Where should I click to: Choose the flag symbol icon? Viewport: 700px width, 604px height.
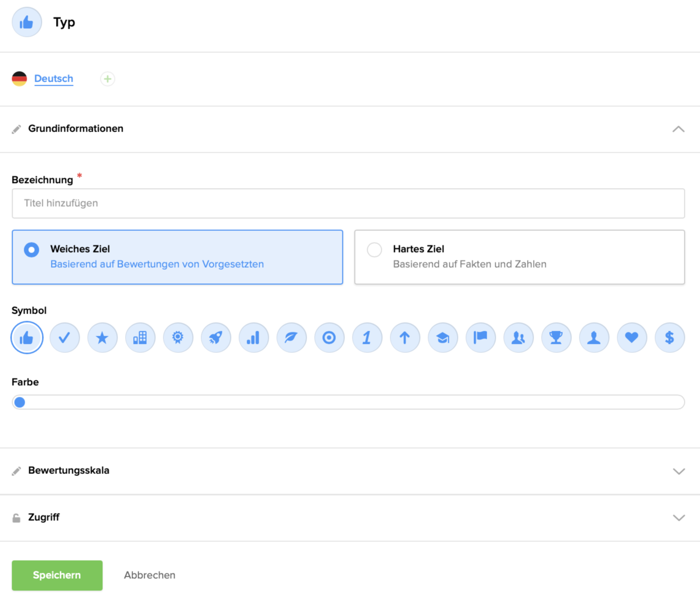coord(481,337)
